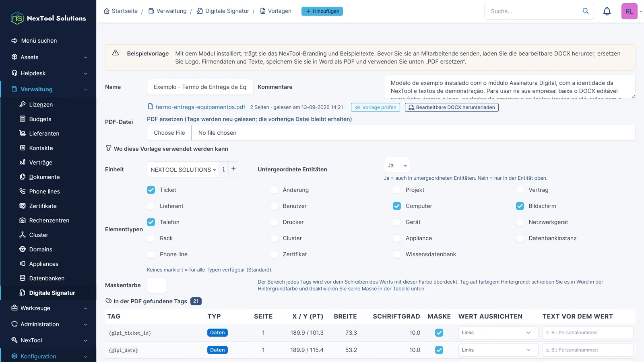Open the Digitale Signatur breadcrumb
This screenshot has height=362, width=644.
[x=223, y=11]
